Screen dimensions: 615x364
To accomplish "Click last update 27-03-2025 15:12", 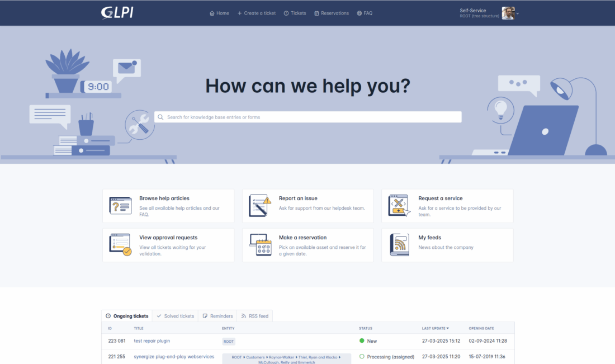I will [441, 341].
